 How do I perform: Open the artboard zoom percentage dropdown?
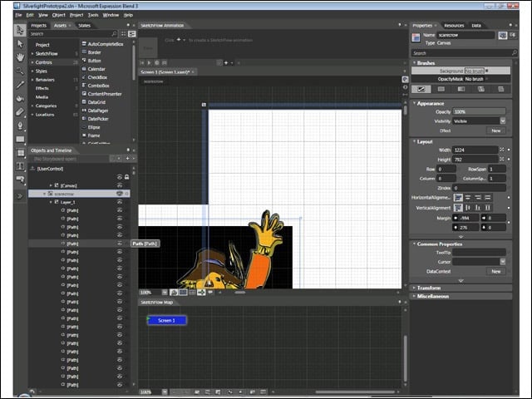(165, 292)
